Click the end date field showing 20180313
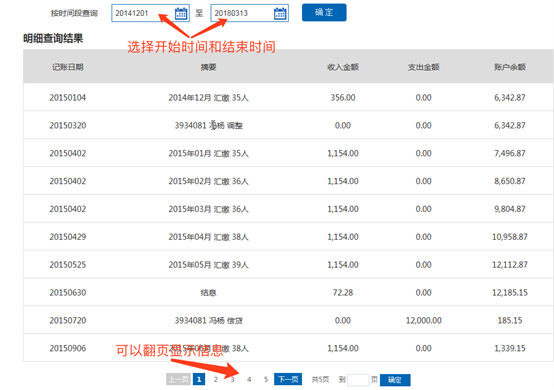This screenshot has width=554, height=390. tap(250, 13)
